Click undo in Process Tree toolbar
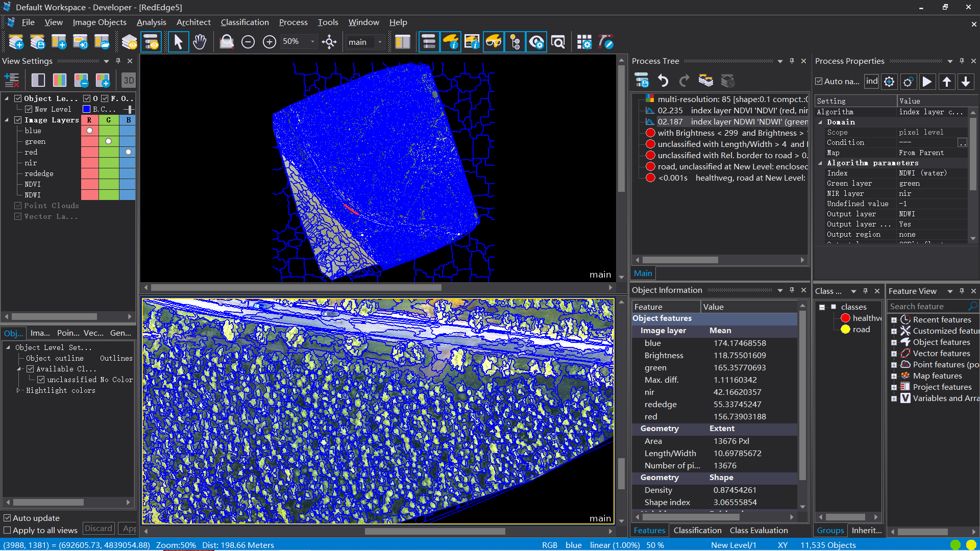Screen dimensions: 980x551 pyautogui.click(x=663, y=81)
